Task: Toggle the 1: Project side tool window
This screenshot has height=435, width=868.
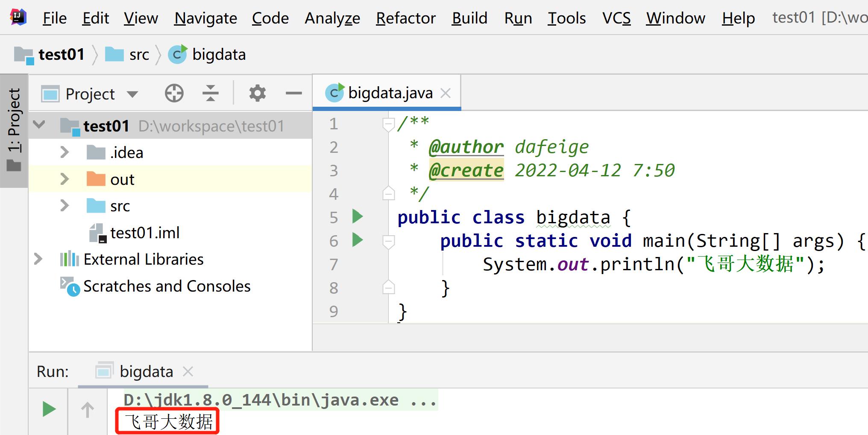Action: 14,130
